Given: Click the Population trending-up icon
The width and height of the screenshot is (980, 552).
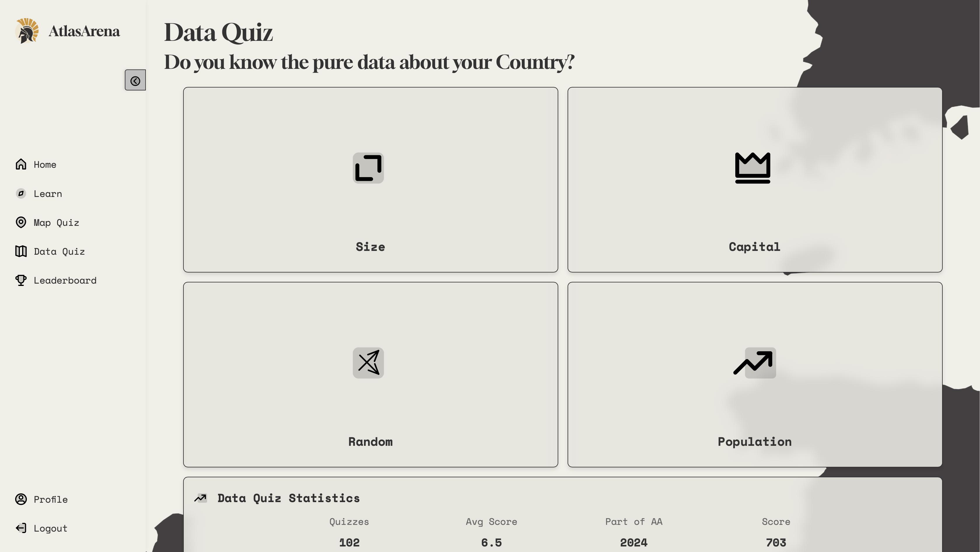Looking at the screenshot, I should click(754, 363).
